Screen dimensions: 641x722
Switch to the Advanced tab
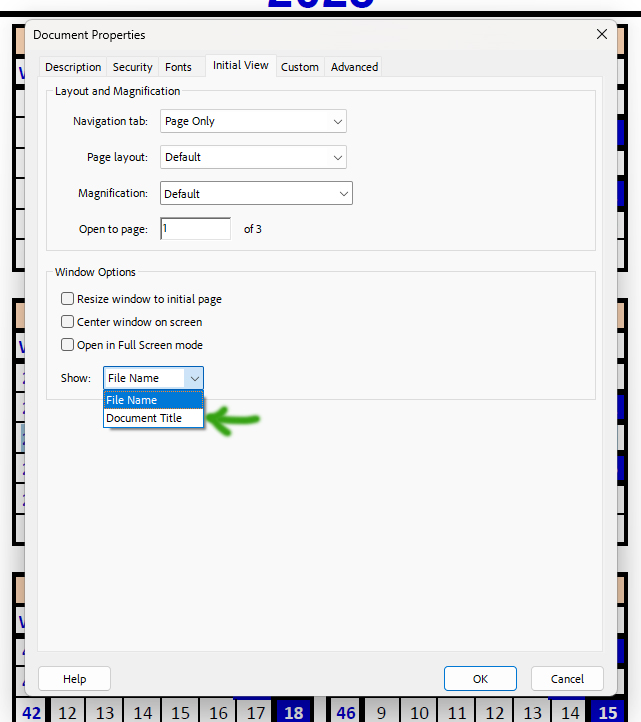(x=354, y=67)
